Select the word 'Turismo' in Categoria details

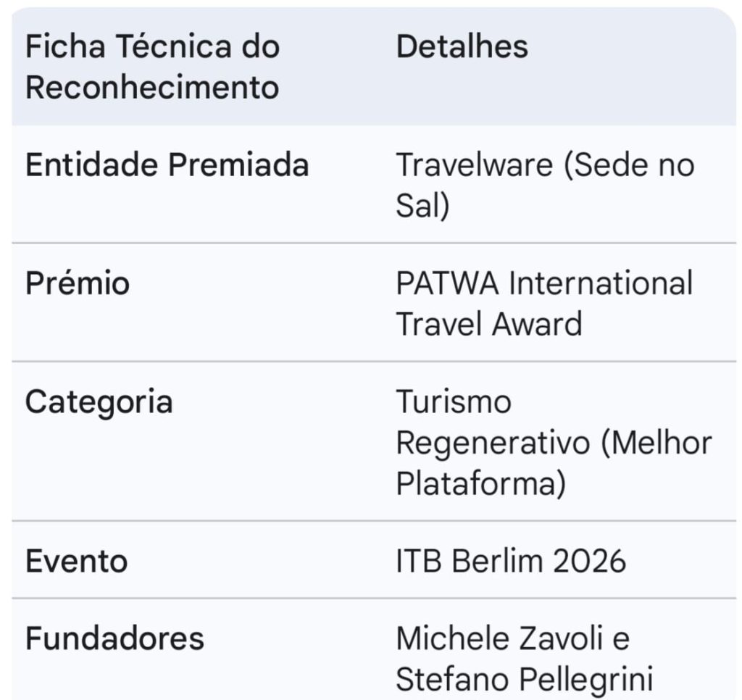(x=454, y=401)
